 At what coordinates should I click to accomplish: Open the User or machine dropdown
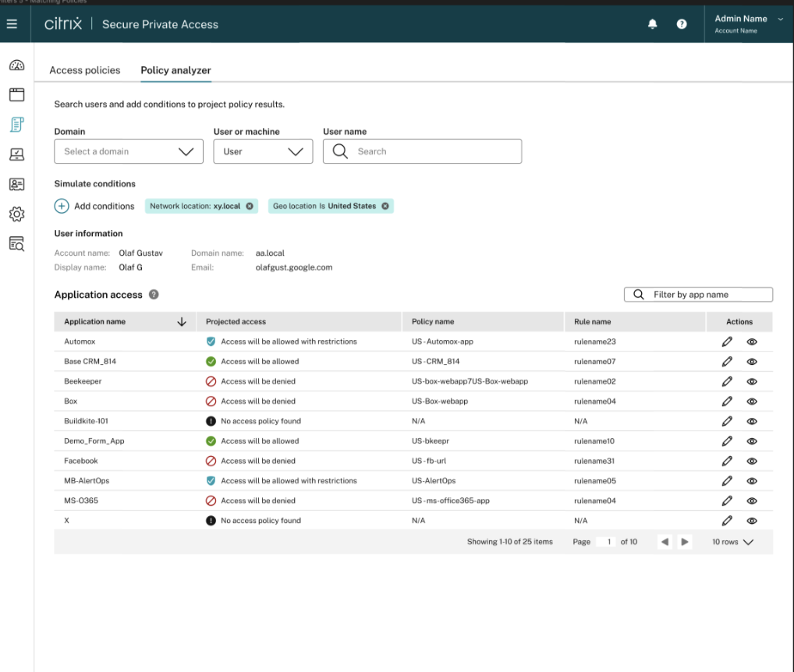(263, 152)
